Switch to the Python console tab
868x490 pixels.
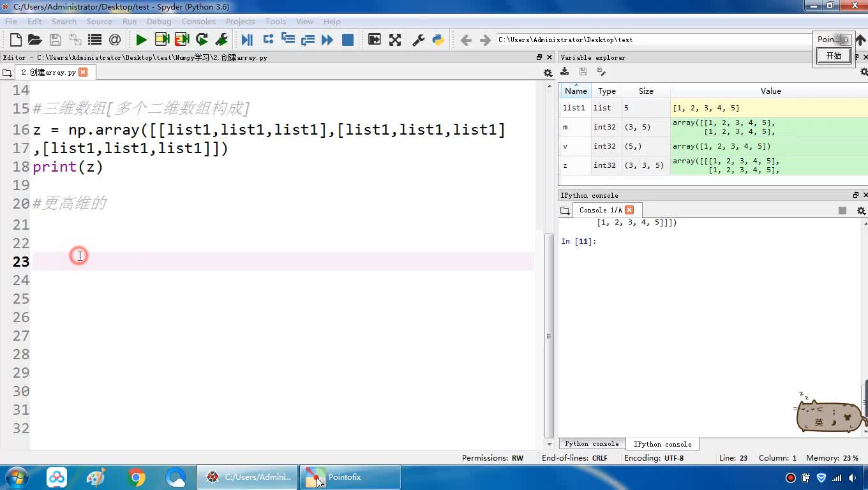click(x=591, y=444)
